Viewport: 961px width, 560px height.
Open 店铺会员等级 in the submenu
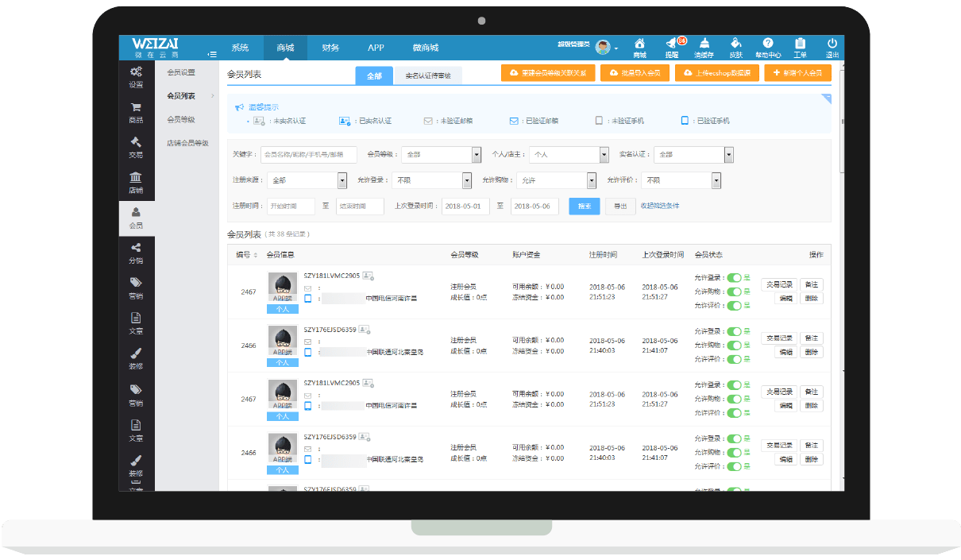(x=188, y=143)
